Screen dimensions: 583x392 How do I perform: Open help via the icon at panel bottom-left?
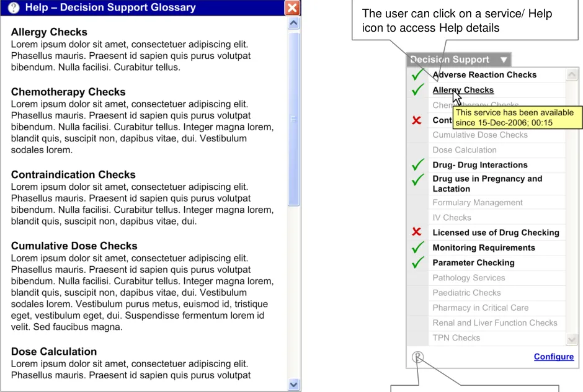pos(418,357)
